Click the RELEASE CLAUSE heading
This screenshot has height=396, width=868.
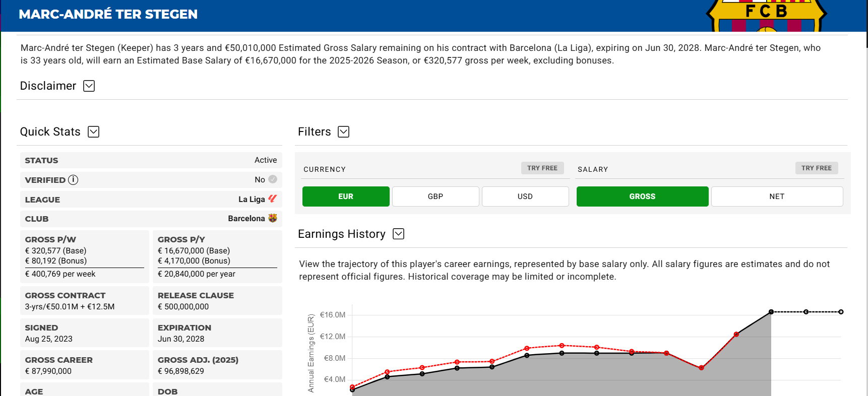(x=196, y=296)
